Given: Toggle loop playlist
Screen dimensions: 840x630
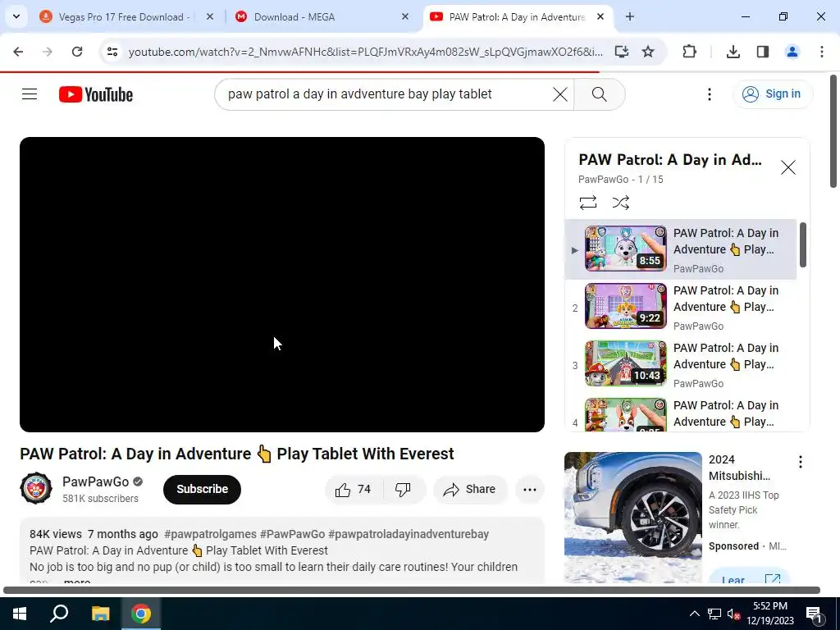Looking at the screenshot, I should (587, 203).
